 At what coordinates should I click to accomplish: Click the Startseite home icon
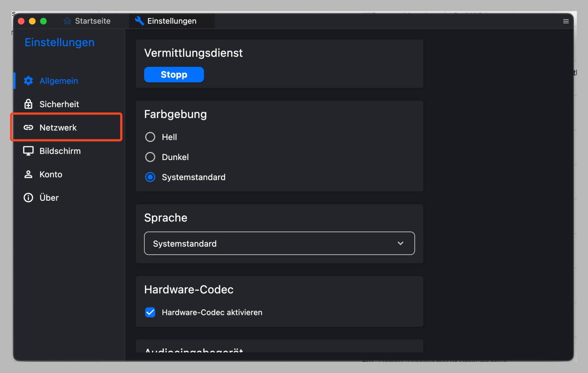(x=67, y=21)
